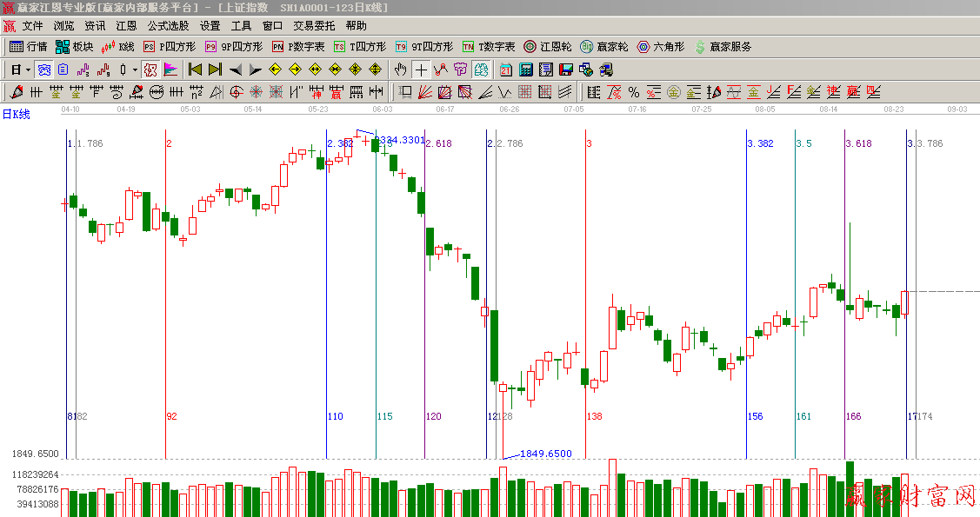Jump to first bar with skip-start icon
The height and width of the screenshot is (517, 980).
pos(195,70)
